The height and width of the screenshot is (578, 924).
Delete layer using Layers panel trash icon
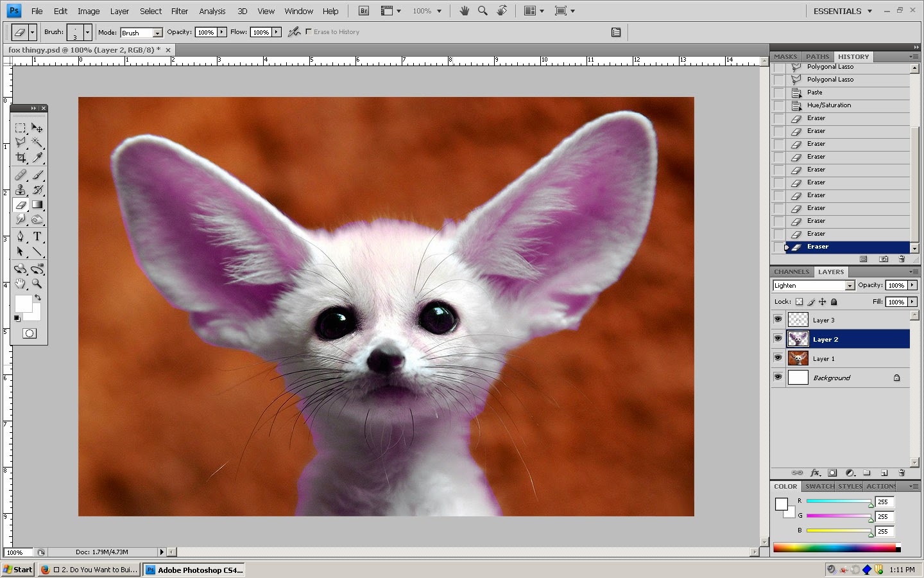click(x=902, y=473)
